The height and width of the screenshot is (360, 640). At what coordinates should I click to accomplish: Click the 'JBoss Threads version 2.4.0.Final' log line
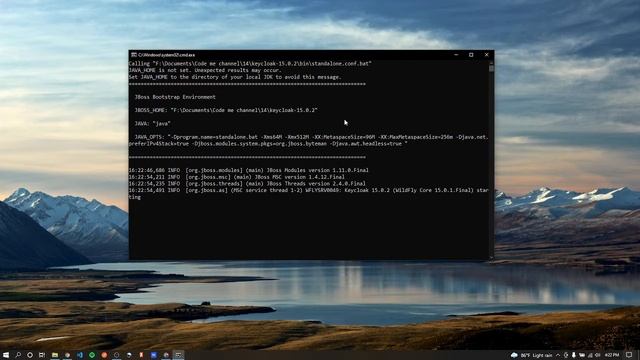point(247,184)
